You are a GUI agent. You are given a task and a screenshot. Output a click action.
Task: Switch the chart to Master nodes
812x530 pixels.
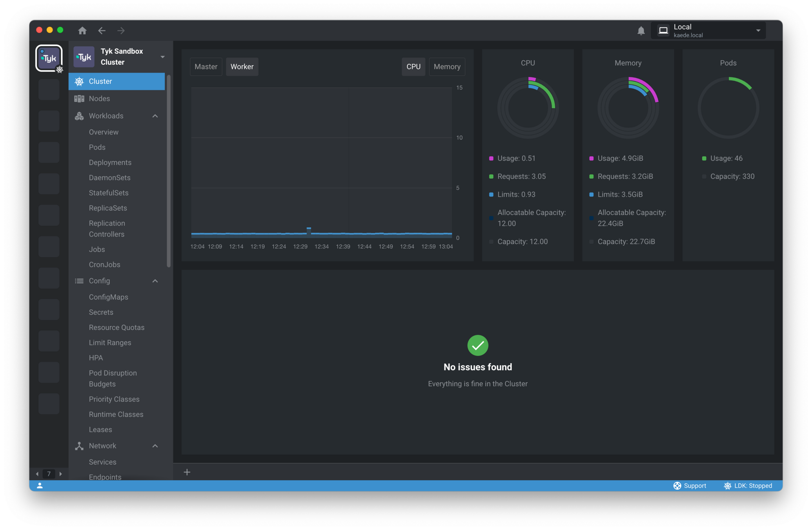pyautogui.click(x=206, y=67)
